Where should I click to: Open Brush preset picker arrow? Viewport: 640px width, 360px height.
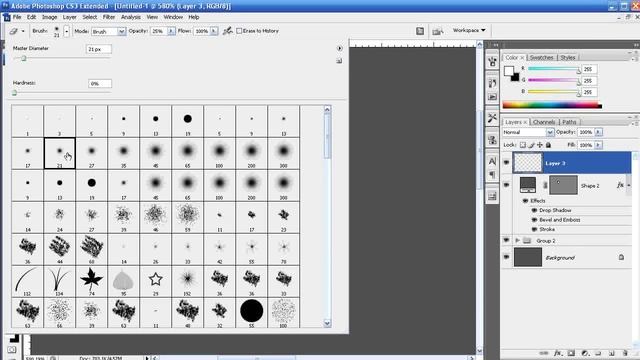pyautogui.click(x=67, y=31)
